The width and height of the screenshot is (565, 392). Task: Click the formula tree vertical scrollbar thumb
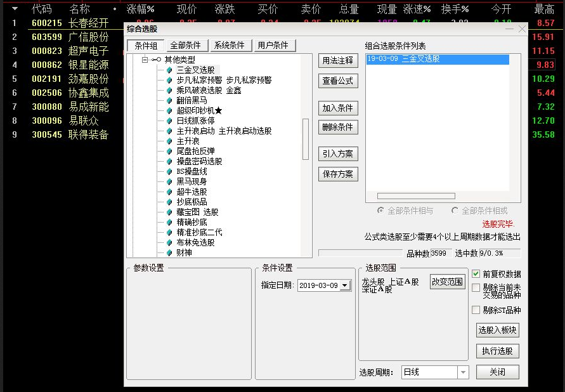click(x=306, y=139)
